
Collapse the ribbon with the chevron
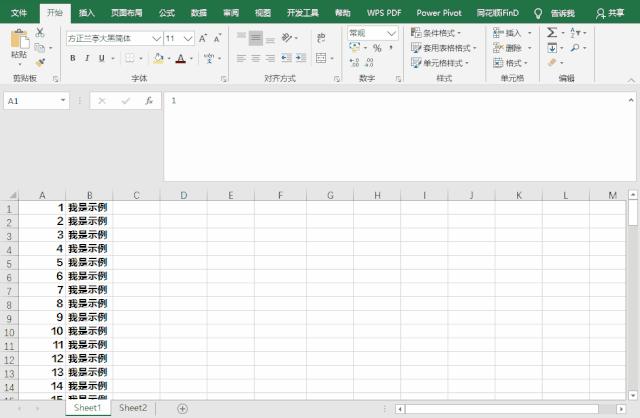[x=631, y=80]
